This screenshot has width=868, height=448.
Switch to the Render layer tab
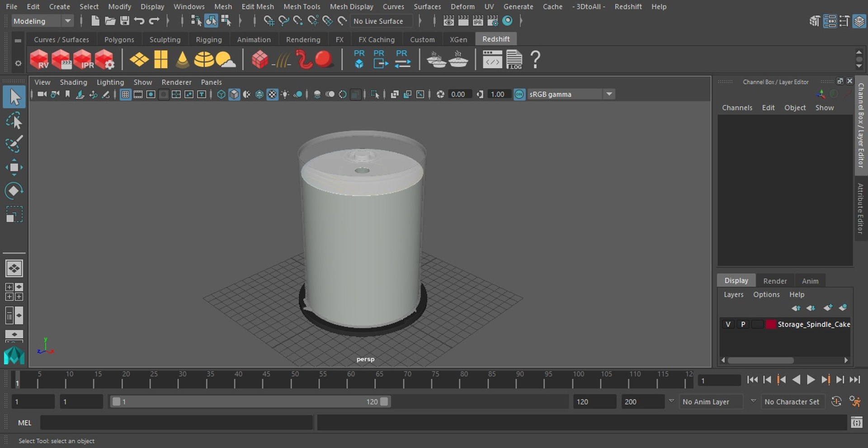(775, 281)
